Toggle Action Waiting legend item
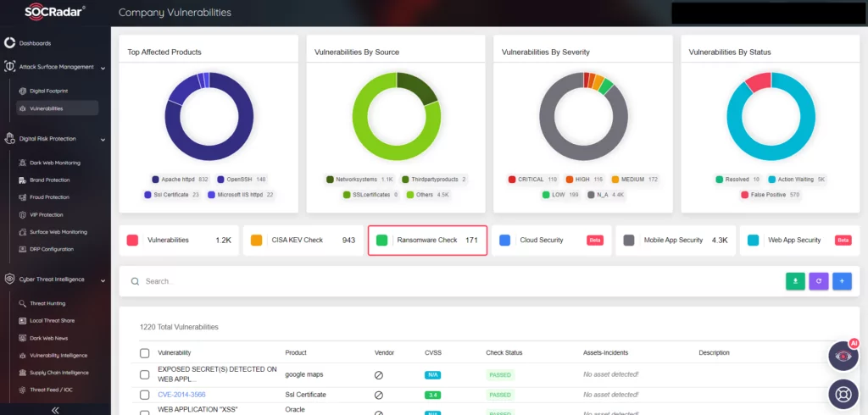 point(798,180)
